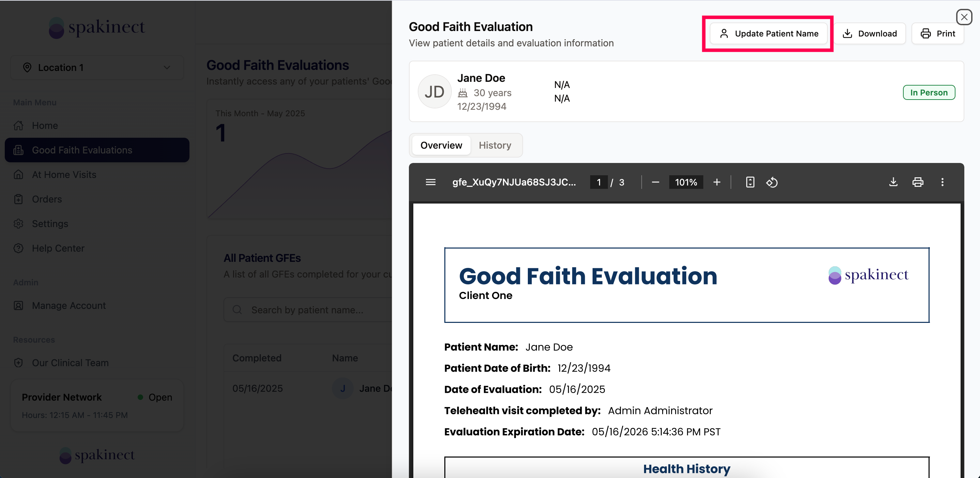The height and width of the screenshot is (478, 980).
Task: Zoom out the PDF with minus icon
Action: click(655, 182)
